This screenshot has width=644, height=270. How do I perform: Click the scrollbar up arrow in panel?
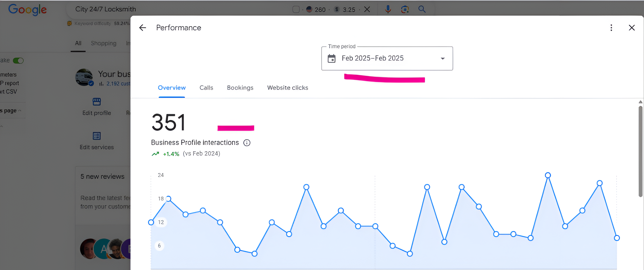640,102
